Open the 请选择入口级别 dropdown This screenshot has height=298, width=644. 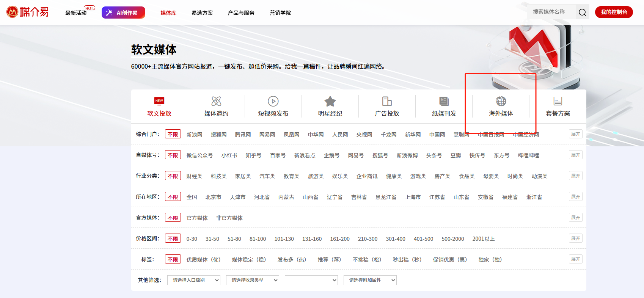click(193, 280)
